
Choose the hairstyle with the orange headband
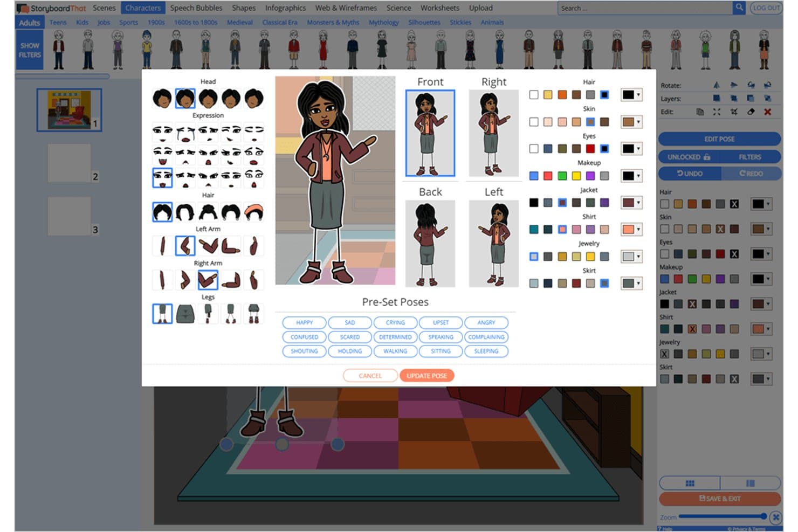click(254, 212)
